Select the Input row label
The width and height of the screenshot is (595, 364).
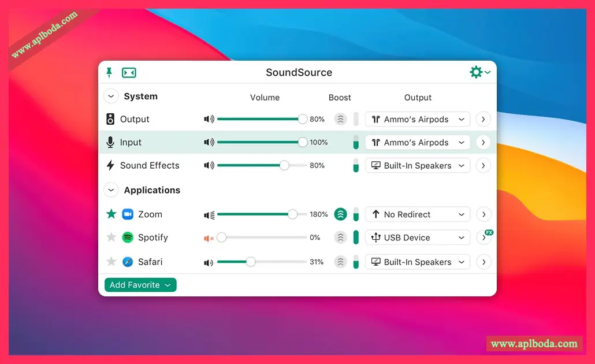131,143
